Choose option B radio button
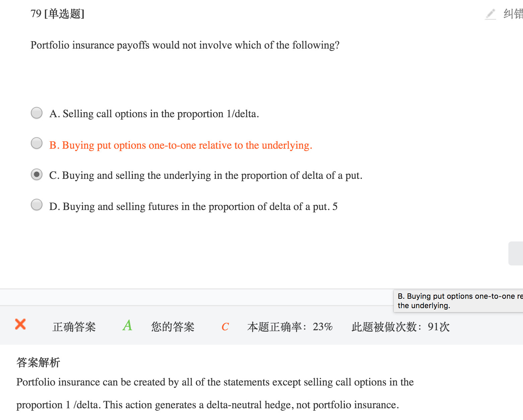The height and width of the screenshot is (420, 523). 36,143
